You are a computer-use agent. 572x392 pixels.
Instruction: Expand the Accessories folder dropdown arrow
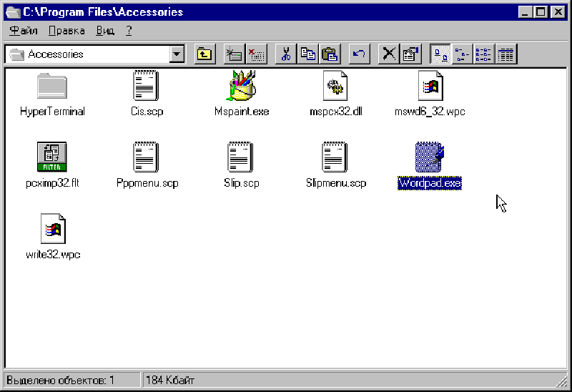(x=177, y=54)
